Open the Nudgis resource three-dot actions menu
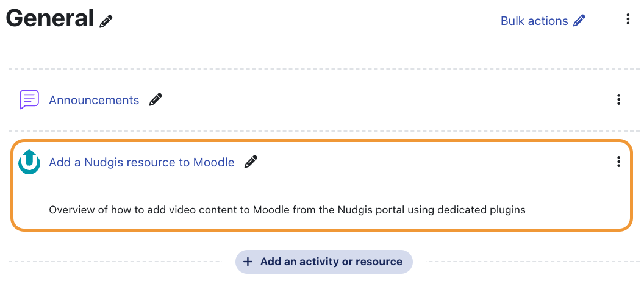The height and width of the screenshot is (289, 644). [618, 162]
